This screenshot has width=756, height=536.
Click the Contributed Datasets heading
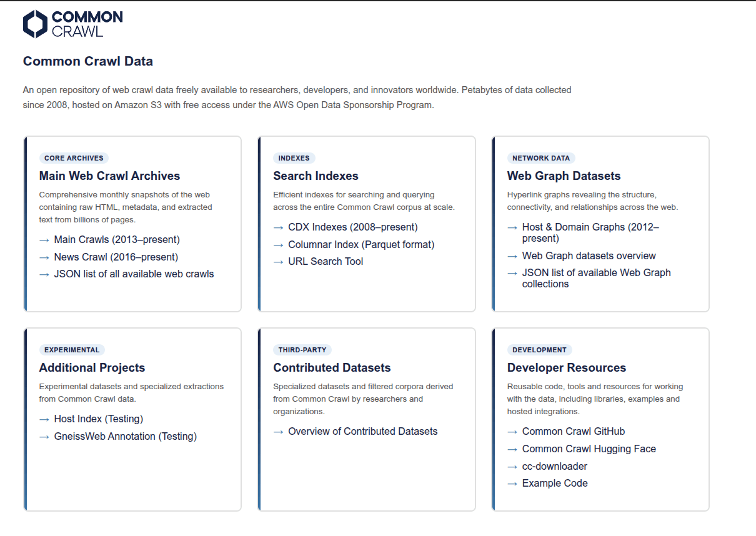[x=332, y=368]
